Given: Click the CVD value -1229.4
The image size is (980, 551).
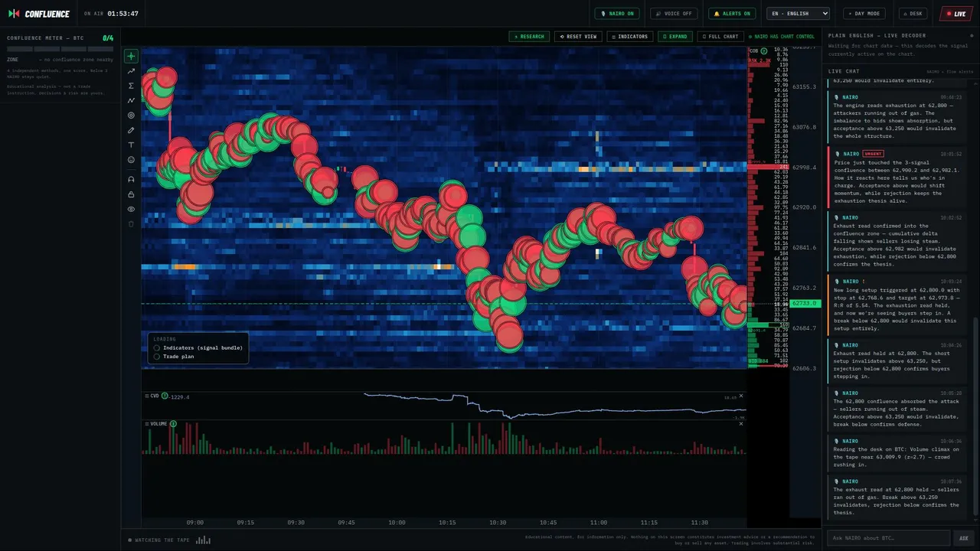Looking at the screenshot, I should click(179, 396).
